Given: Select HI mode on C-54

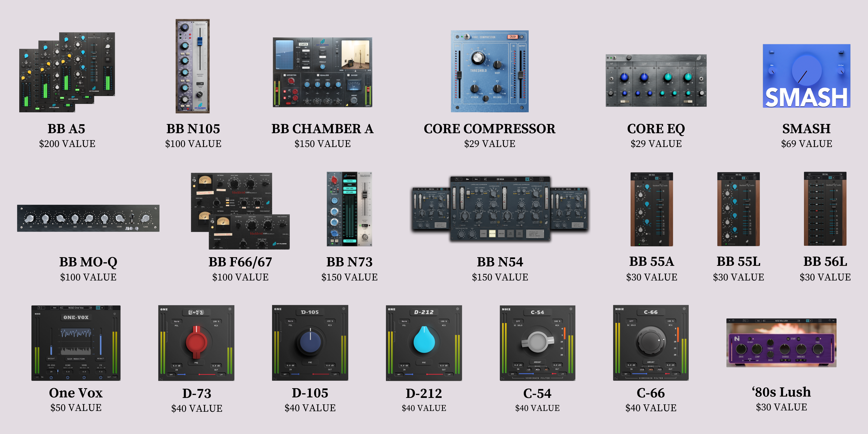Looking at the screenshot, I should click(546, 369).
